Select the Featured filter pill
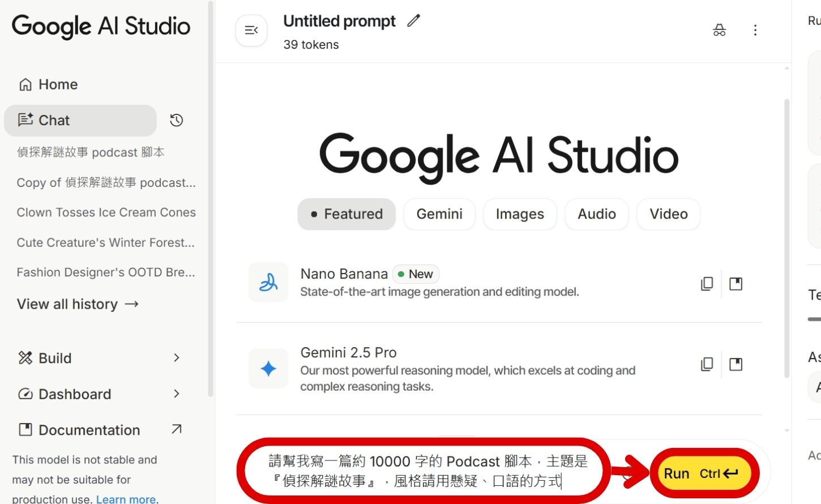The height and width of the screenshot is (504, 821). tap(346, 214)
